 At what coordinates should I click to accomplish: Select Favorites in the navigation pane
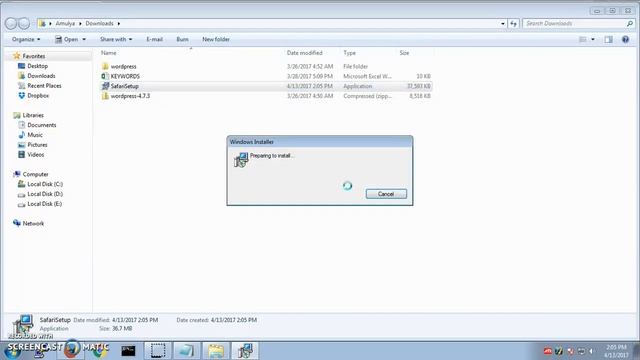tap(33, 56)
